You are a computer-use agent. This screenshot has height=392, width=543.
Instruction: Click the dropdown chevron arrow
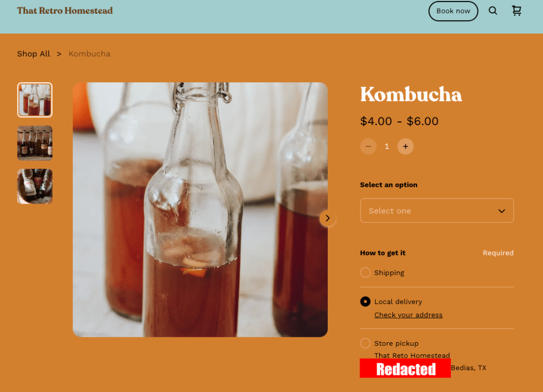[502, 211]
